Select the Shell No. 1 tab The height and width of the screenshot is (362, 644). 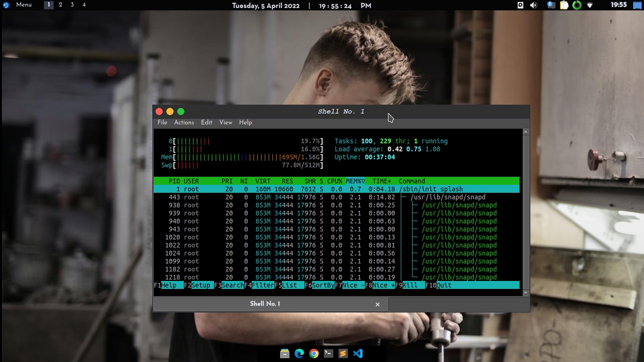click(270, 304)
